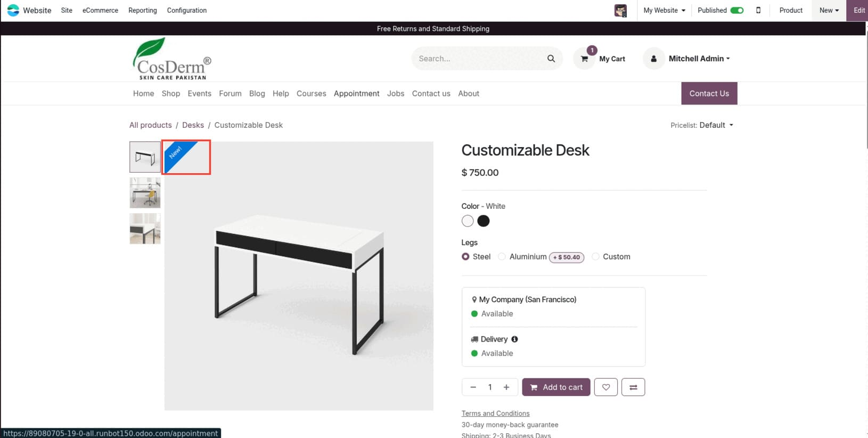Increase quantity with plus icon
This screenshot has height=438, width=868.
[506, 387]
